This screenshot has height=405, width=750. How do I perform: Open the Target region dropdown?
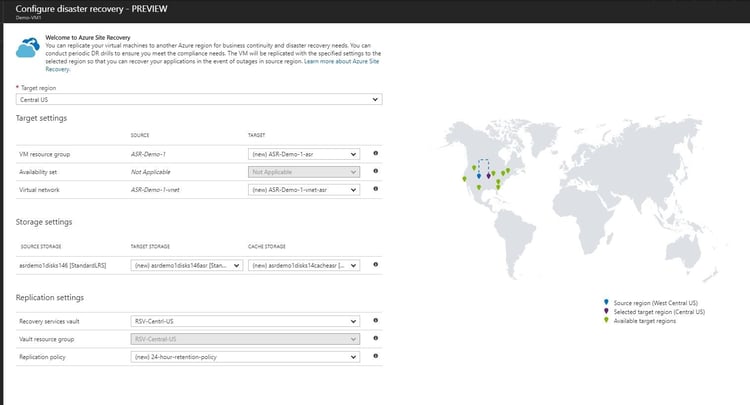[199, 99]
